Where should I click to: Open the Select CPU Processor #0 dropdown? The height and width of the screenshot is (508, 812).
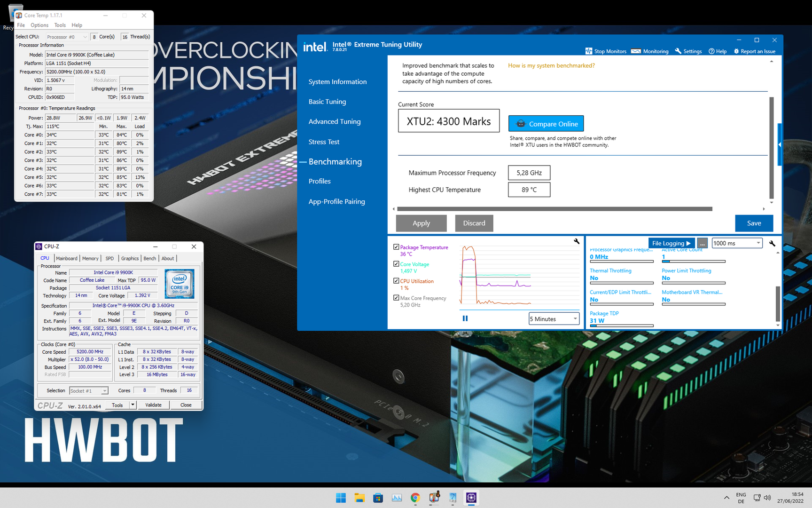click(x=67, y=37)
